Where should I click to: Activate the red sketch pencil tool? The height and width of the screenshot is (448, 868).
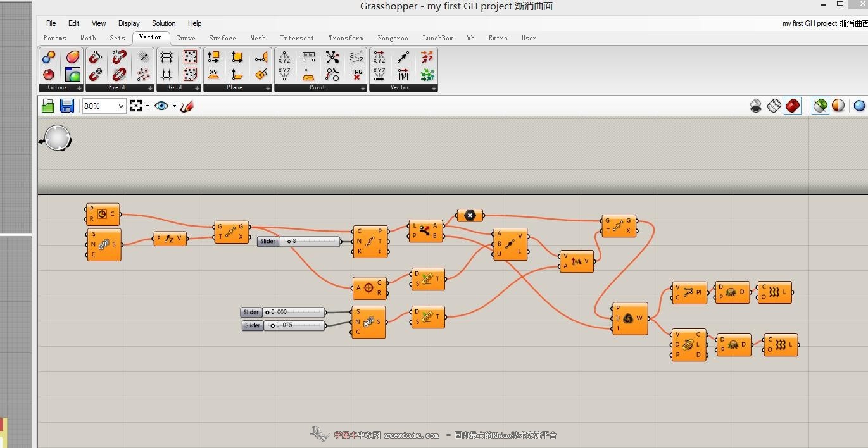(x=186, y=106)
